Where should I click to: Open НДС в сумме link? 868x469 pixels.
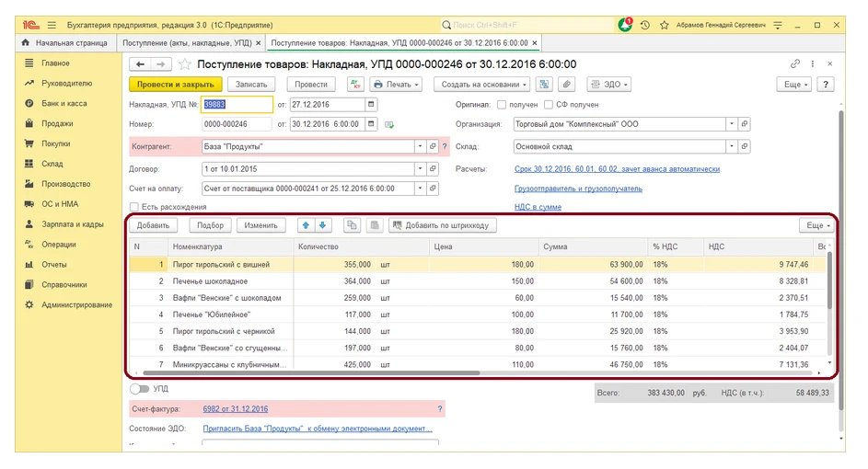[538, 207]
